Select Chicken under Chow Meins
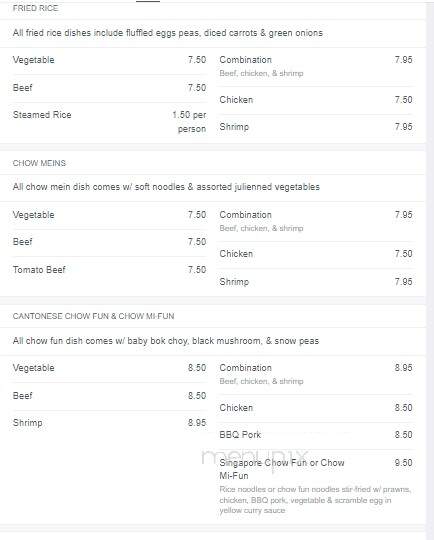 tap(316, 254)
